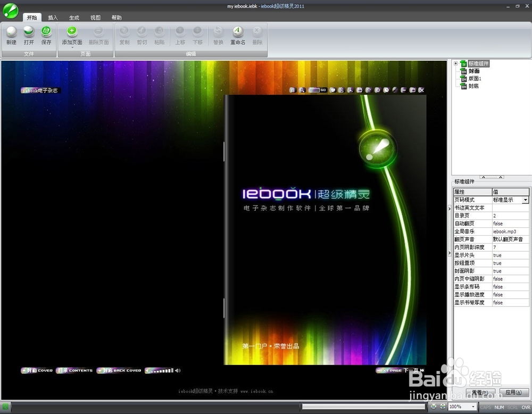Click the fullscreen window icon in preview toolbar
Viewport: 532px width, 414px height.
413,90
